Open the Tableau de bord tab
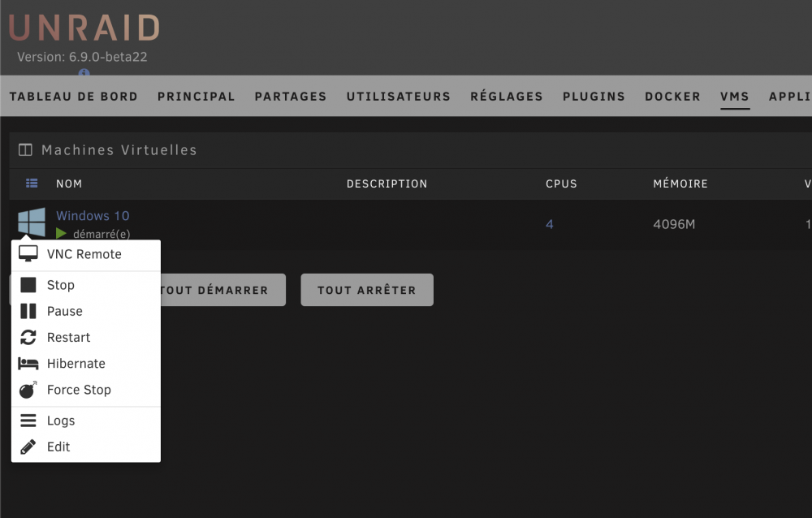The width and height of the screenshot is (812, 518). [74, 97]
